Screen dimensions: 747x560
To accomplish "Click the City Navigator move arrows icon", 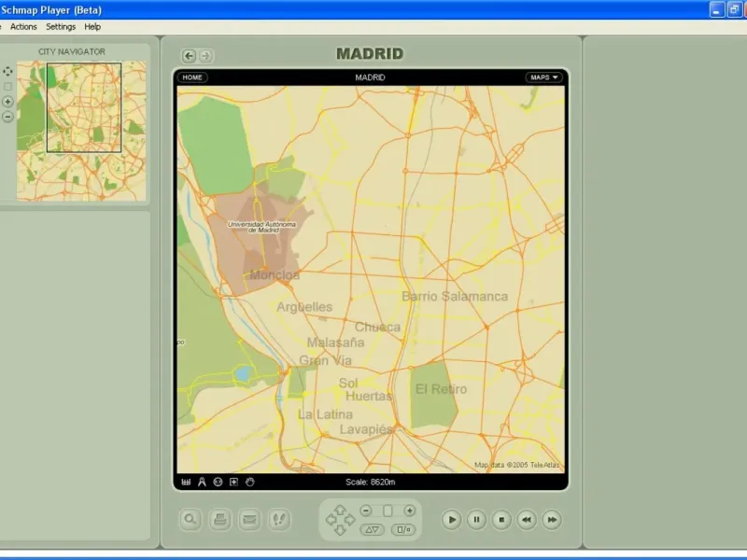I will pos(8,71).
